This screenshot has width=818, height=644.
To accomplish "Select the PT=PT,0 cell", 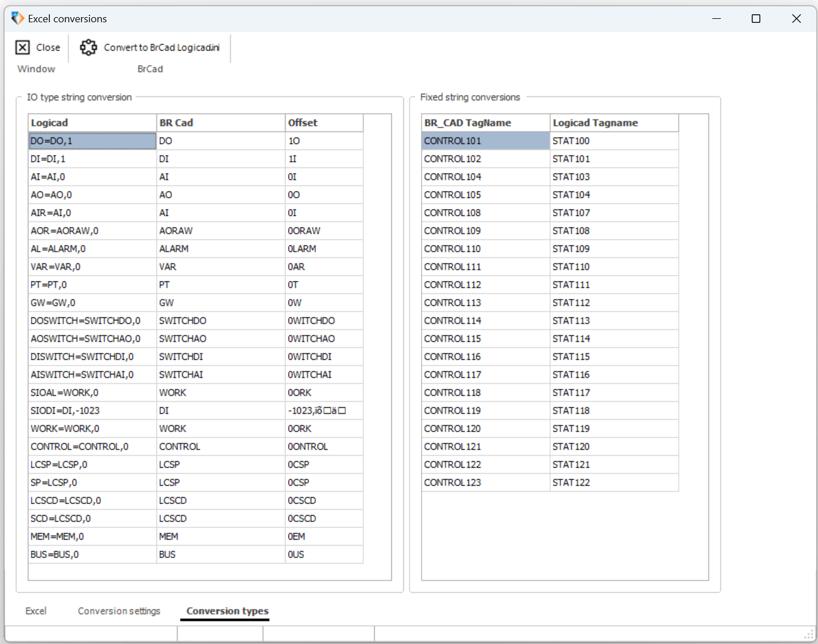I will (92, 285).
